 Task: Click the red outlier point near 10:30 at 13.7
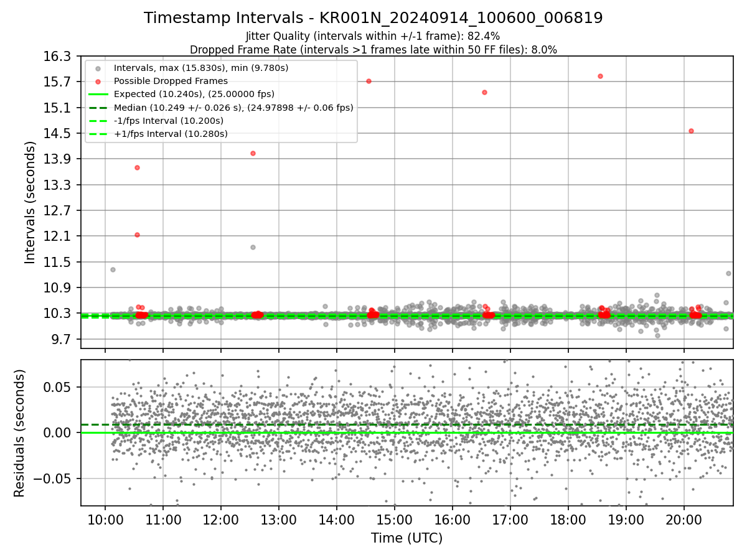pyautogui.click(x=137, y=167)
